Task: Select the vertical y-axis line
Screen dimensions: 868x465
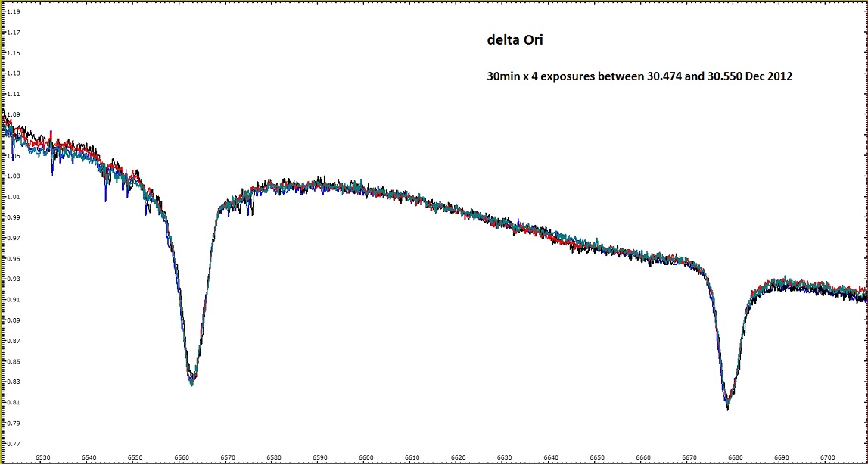Action: tap(3, 227)
